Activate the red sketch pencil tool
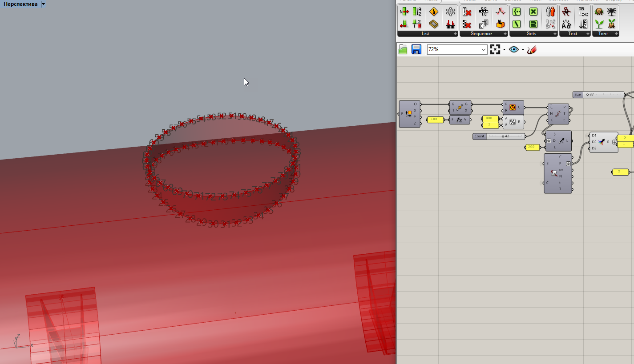Image resolution: width=634 pixels, height=364 pixels. pos(531,49)
